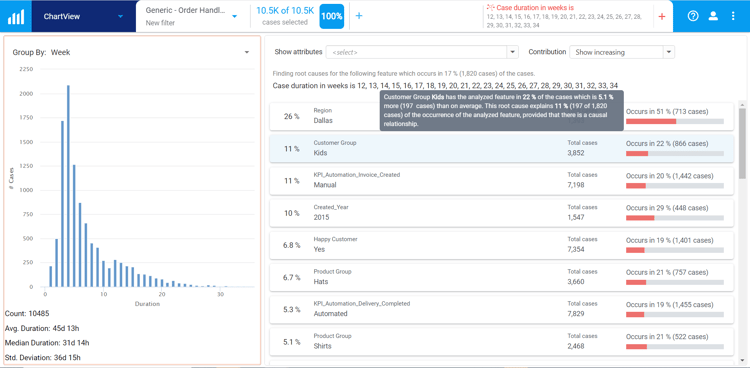
Task: Click the 6.8 % contribution value
Action: pyautogui.click(x=292, y=245)
